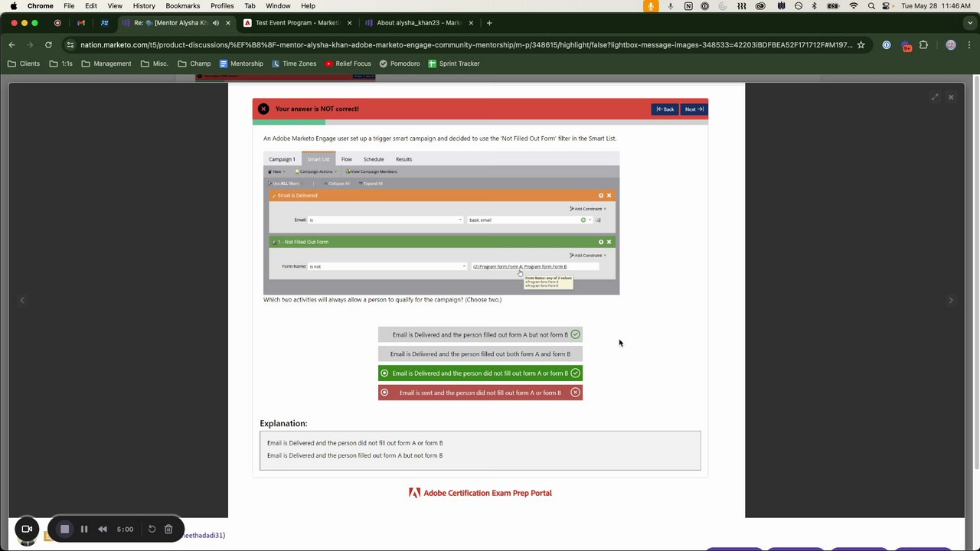Open the Clients bookmark folder
980x551 pixels.
24,64
